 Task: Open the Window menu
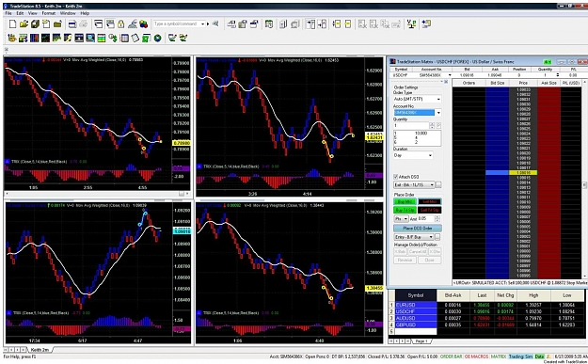coord(68,13)
